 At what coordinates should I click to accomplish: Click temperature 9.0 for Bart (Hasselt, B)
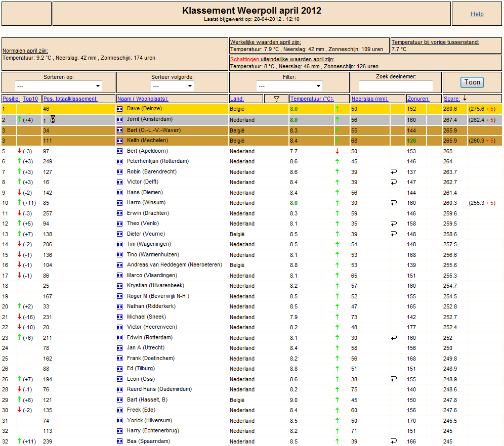293,400
